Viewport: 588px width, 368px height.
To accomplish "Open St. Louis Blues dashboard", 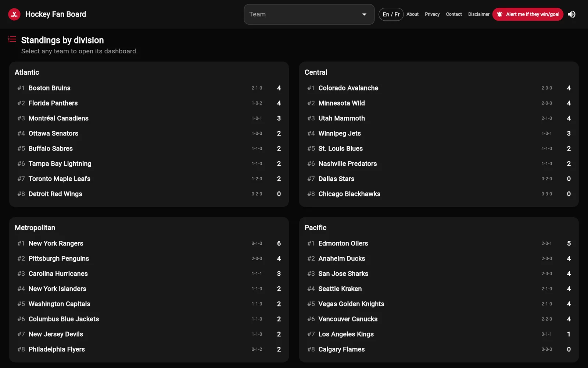I will (439, 148).
